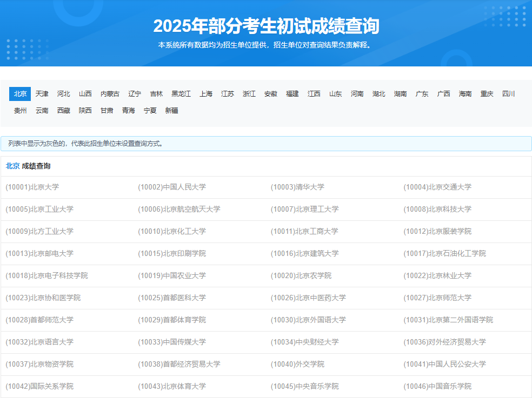Click (10038)首都经济贸易大学 entry
This screenshot has width=532, height=398.
click(179, 364)
